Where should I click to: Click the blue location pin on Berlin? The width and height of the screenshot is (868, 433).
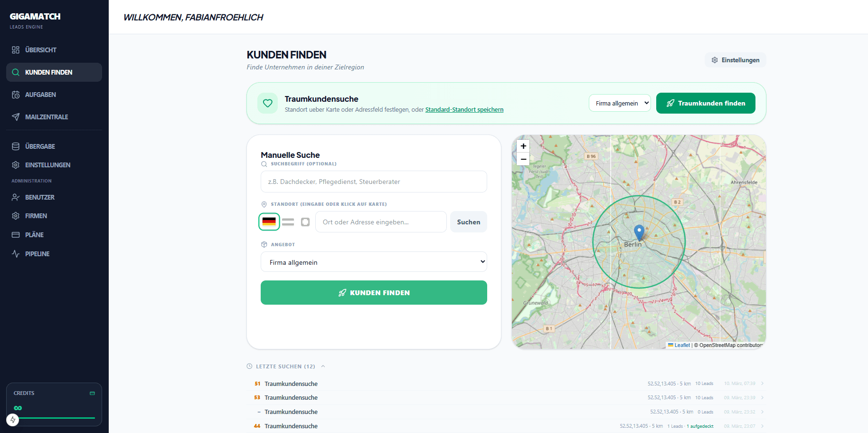(x=639, y=232)
